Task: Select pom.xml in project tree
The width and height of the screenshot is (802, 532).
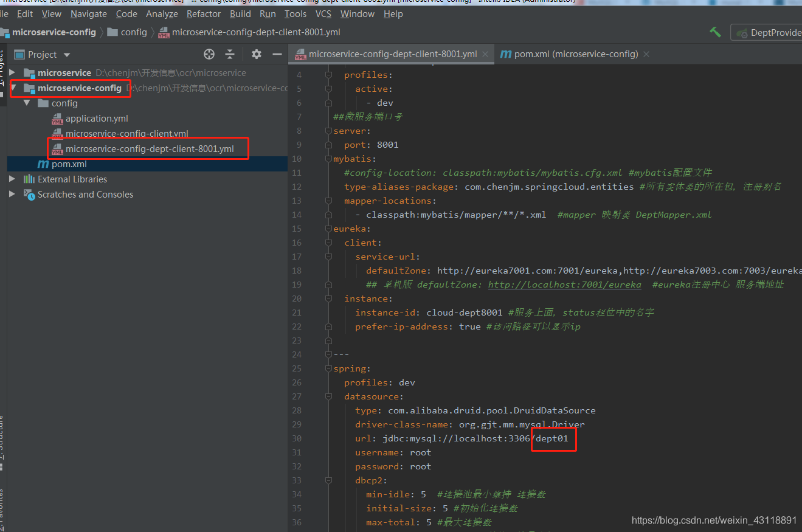Action: point(69,164)
